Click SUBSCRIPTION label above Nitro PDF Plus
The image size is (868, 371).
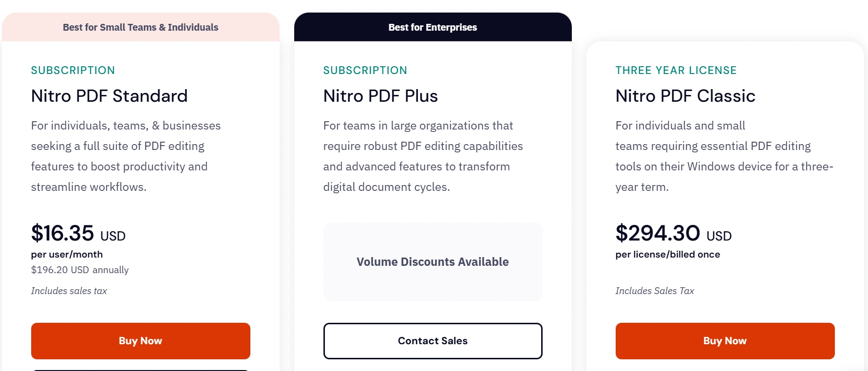tap(365, 71)
